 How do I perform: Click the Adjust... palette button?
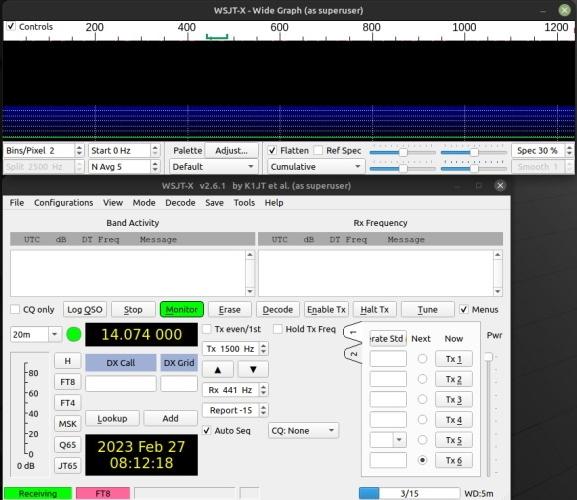coord(231,150)
